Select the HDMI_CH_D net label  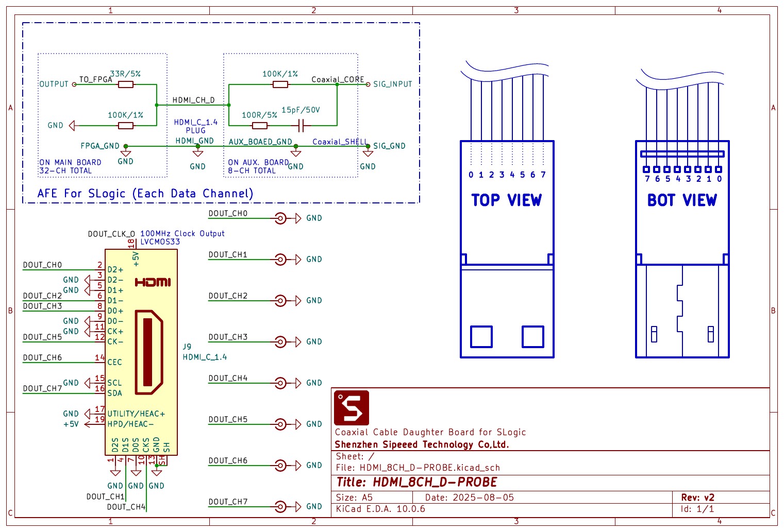194,100
